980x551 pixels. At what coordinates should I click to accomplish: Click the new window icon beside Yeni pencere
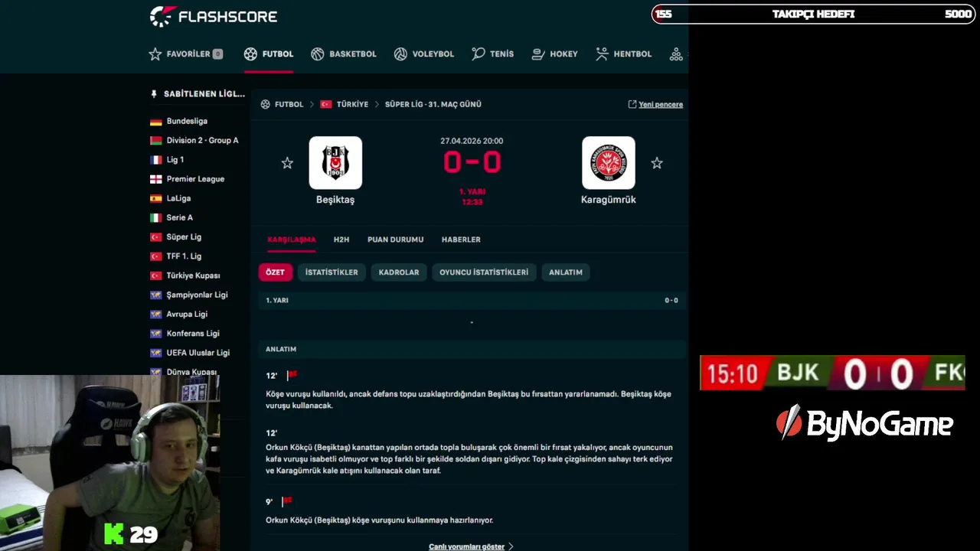pyautogui.click(x=632, y=104)
